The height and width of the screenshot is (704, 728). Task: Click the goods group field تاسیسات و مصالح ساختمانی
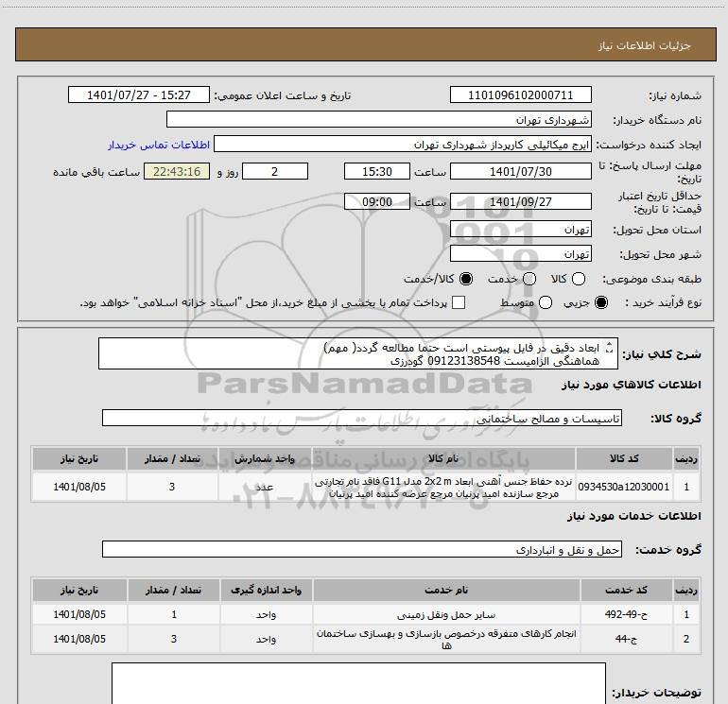pos(362,418)
